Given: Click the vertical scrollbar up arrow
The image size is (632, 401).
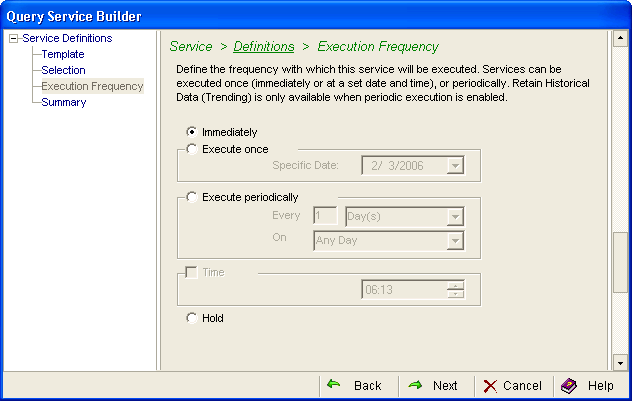Looking at the screenshot, I should [x=620, y=38].
